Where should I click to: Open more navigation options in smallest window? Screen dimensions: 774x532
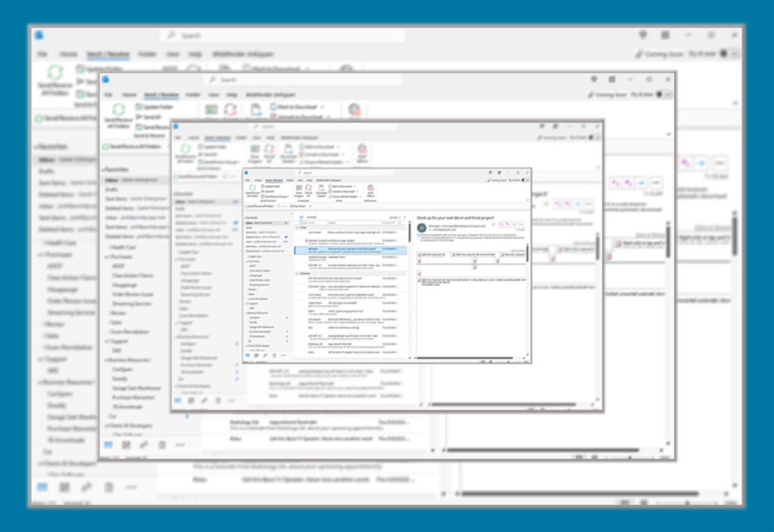pos(283,355)
